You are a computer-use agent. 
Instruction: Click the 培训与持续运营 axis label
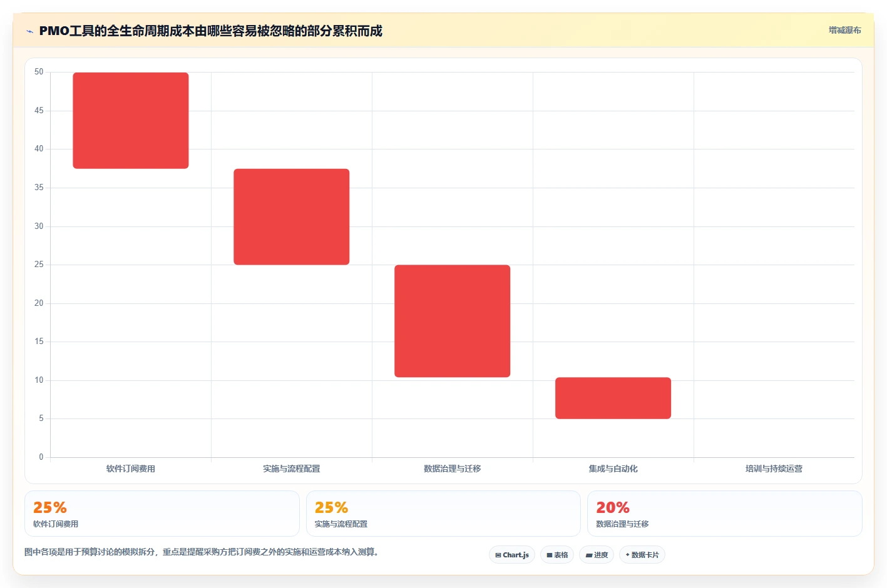[x=774, y=469]
